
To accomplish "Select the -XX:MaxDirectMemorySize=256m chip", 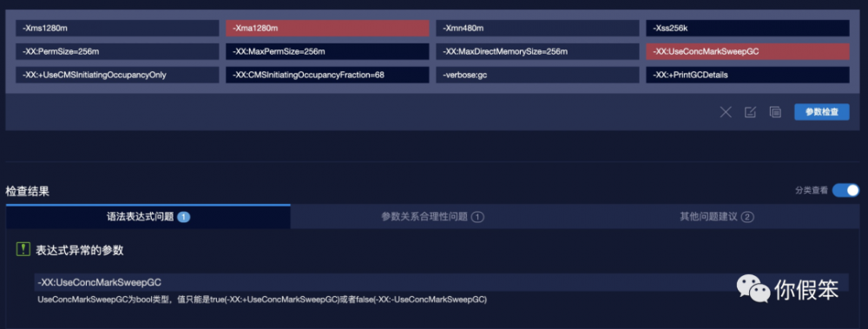I will click(537, 51).
